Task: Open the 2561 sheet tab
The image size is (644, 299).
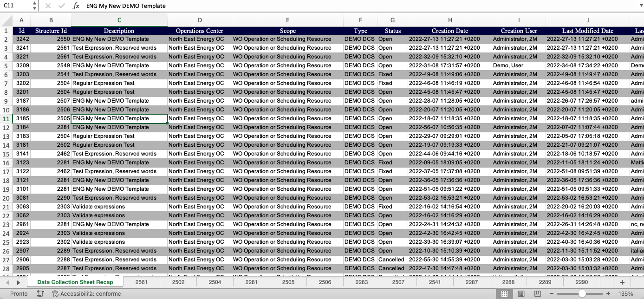Action: 141,282
